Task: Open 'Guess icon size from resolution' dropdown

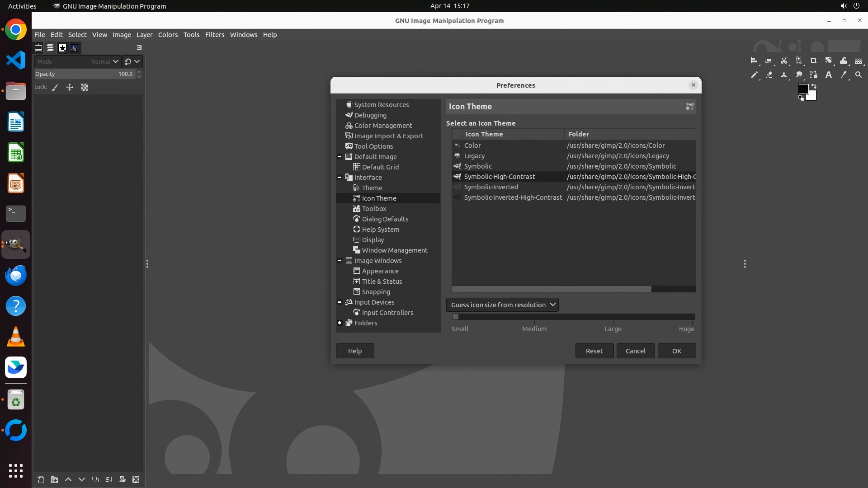Action: pos(502,305)
